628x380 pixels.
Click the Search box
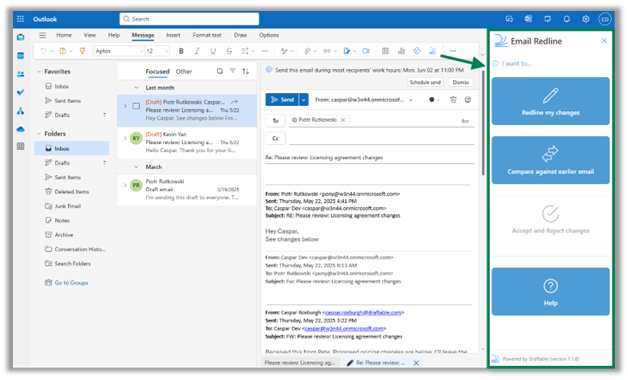189,19
